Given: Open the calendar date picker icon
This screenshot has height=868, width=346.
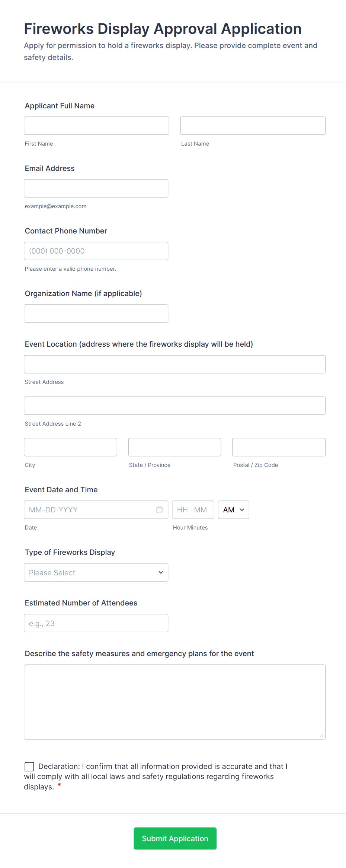Looking at the screenshot, I should [x=160, y=510].
